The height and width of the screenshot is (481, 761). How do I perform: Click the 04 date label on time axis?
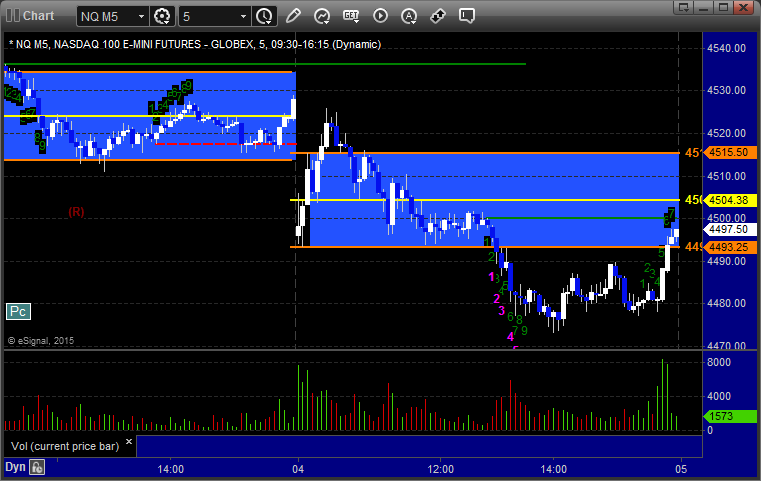click(298, 469)
